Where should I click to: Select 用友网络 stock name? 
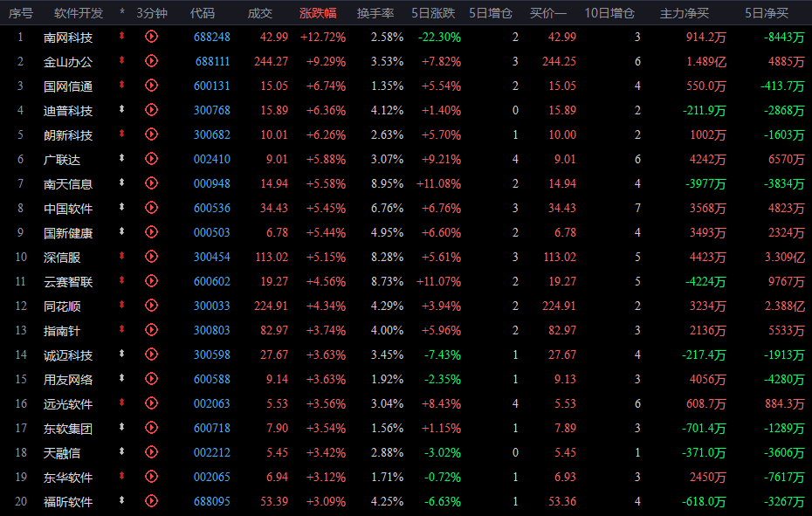[68, 380]
